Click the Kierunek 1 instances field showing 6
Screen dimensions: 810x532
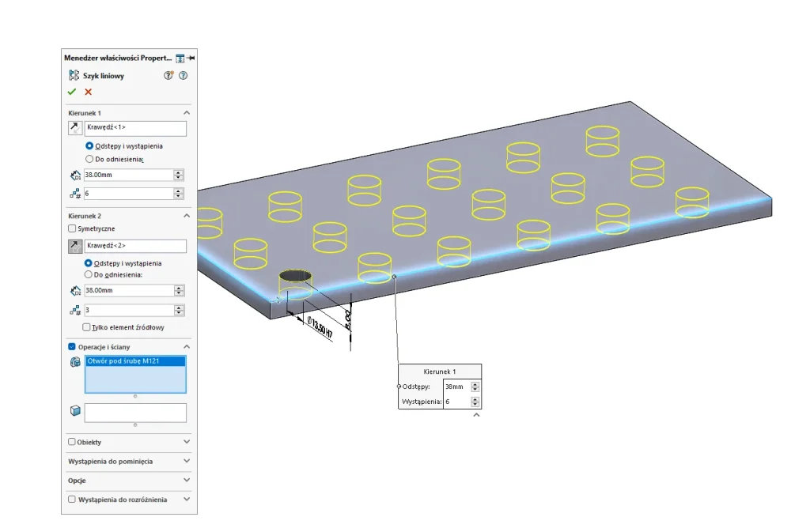[129, 194]
